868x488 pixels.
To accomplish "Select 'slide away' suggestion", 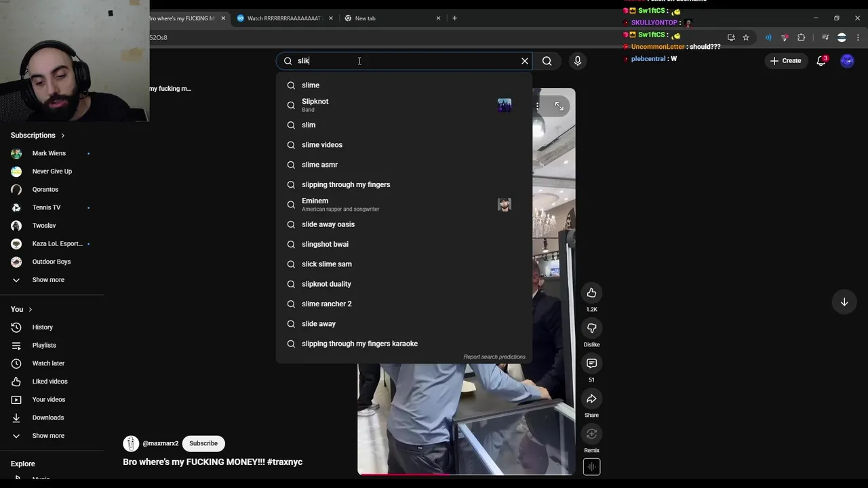I will tap(403, 324).
